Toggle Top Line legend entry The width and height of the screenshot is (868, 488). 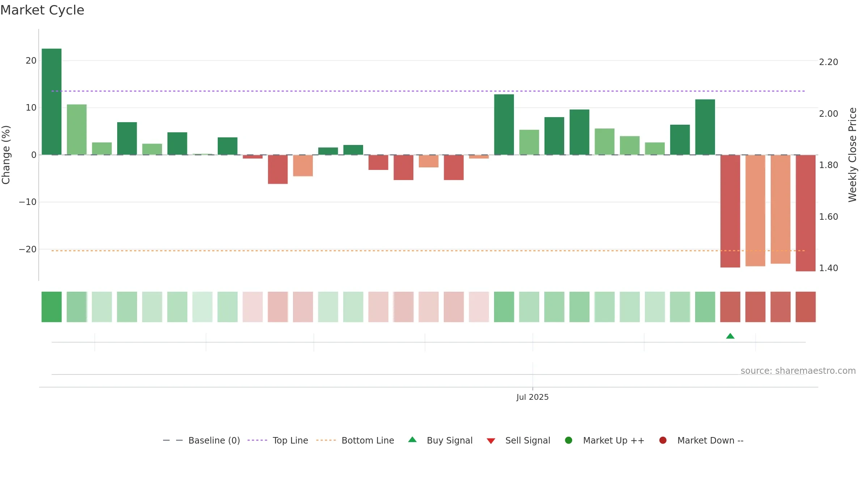(x=278, y=440)
